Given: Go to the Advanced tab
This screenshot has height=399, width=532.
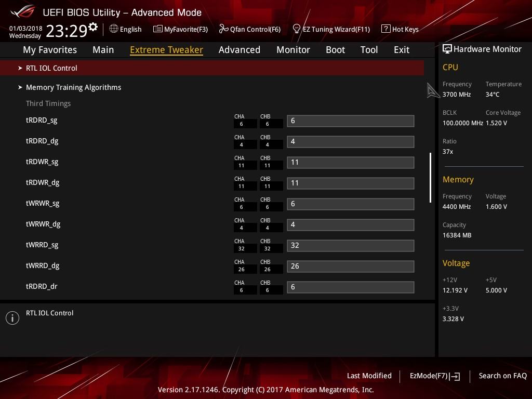Looking at the screenshot, I should (x=240, y=50).
